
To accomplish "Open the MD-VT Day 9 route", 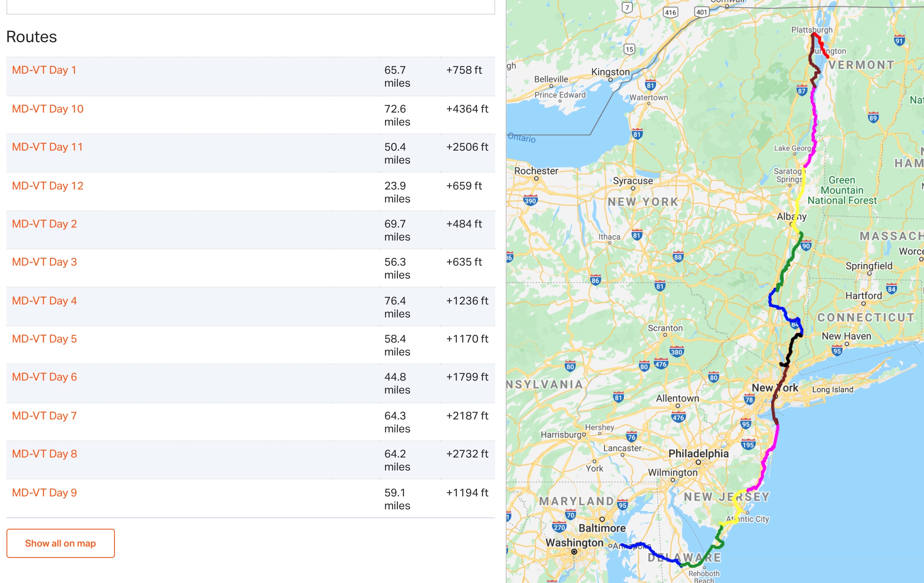I will pos(45,493).
